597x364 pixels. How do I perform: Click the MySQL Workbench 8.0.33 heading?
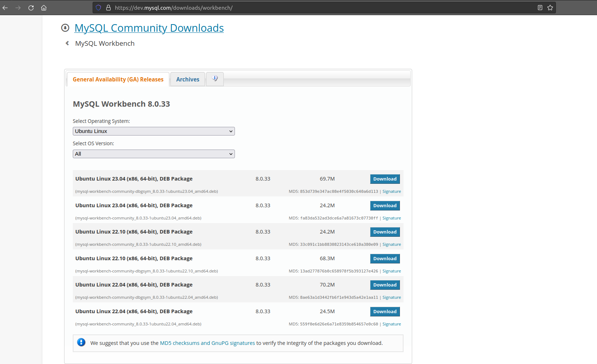pos(121,104)
